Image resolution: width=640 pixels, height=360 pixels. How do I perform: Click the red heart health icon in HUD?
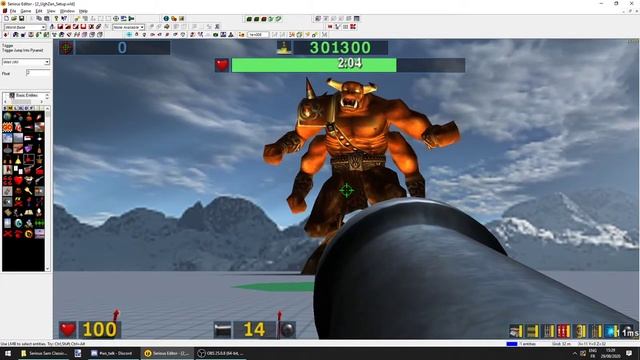[68, 329]
